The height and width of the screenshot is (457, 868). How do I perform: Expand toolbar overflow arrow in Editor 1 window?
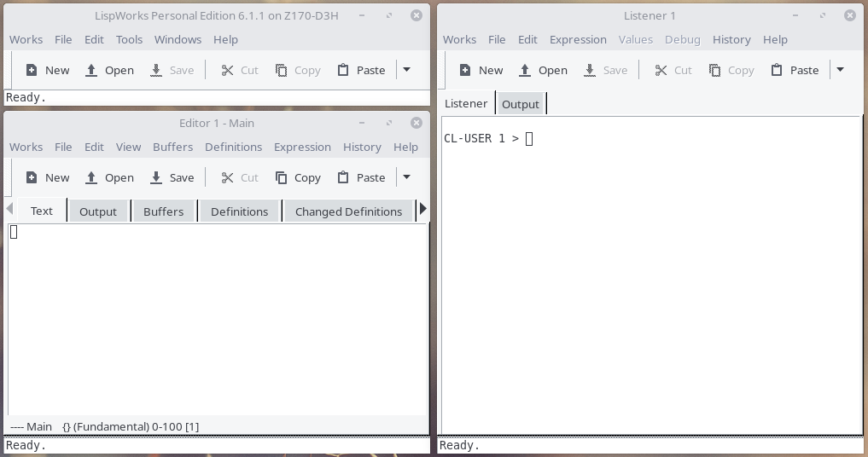(407, 177)
